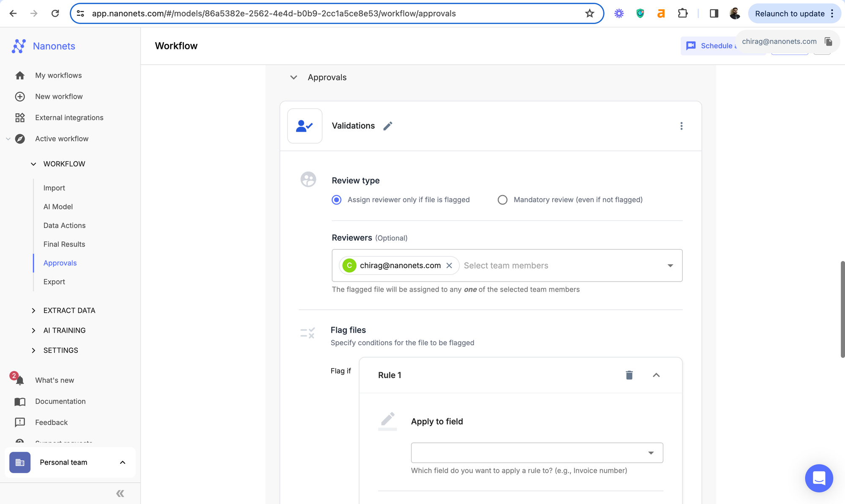Click the What's new bell icon

(x=19, y=380)
